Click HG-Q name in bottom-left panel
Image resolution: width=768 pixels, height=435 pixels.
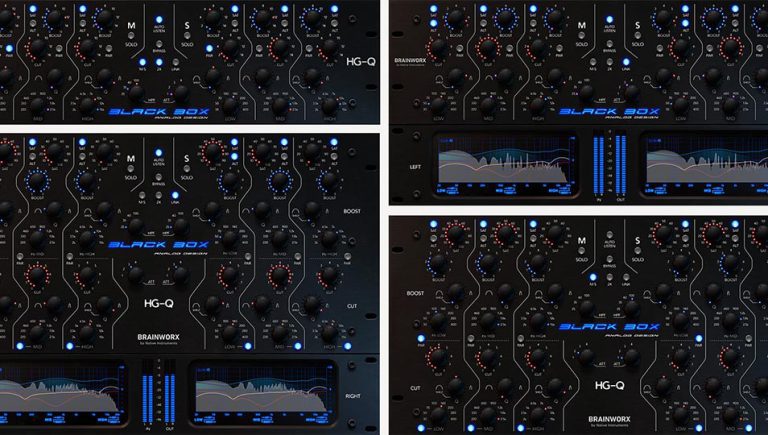pyautogui.click(x=158, y=304)
